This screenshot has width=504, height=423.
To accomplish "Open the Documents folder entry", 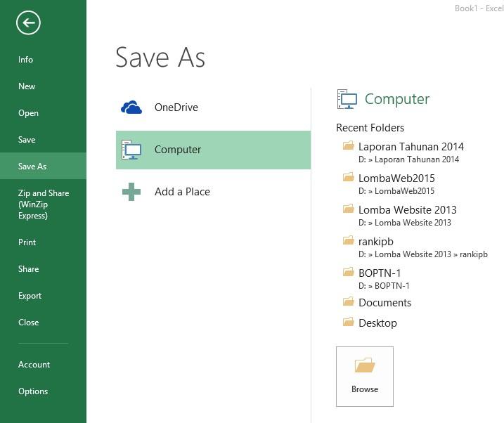I will point(385,303).
